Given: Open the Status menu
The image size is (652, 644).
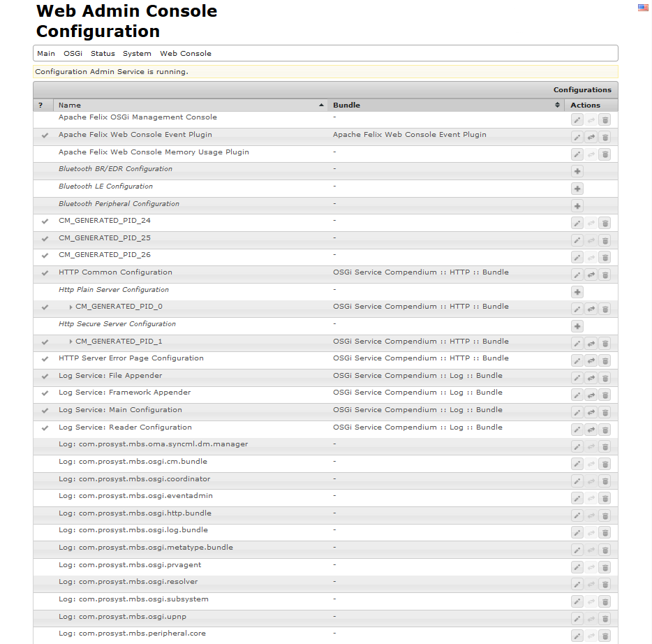Looking at the screenshot, I should (103, 53).
